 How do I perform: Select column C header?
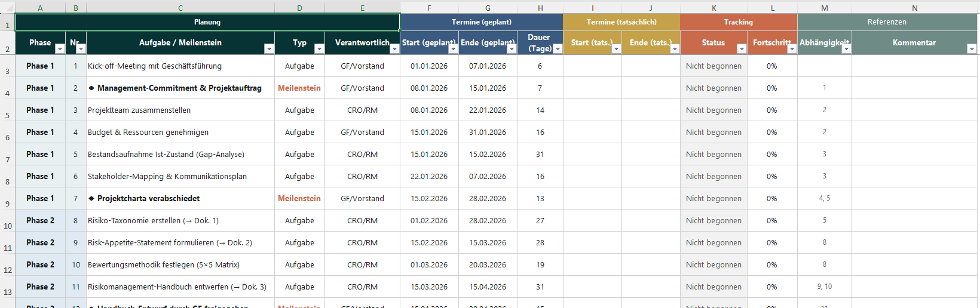click(180, 8)
